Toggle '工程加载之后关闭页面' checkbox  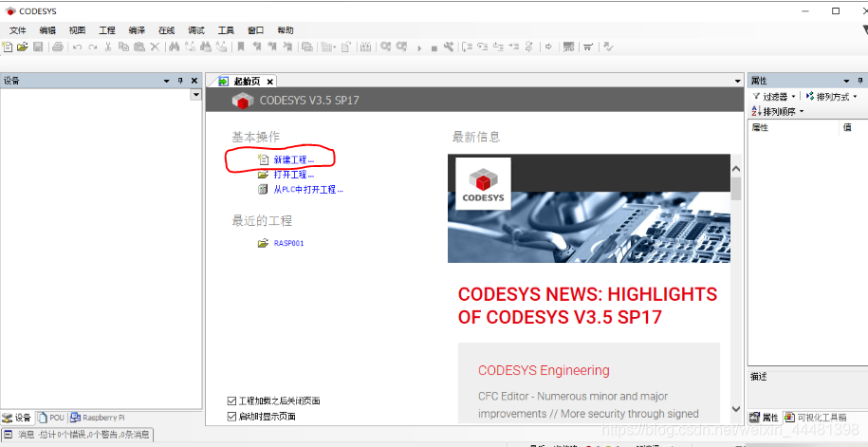232,400
